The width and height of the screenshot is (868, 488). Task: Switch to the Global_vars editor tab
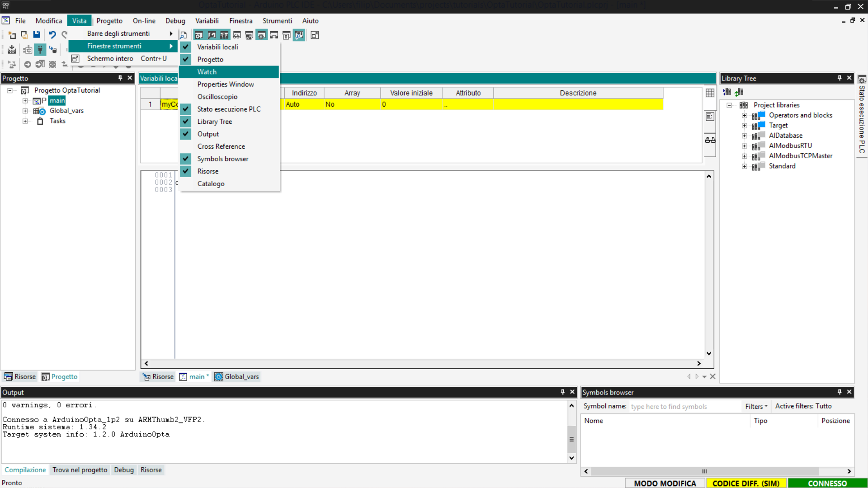tap(237, 377)
